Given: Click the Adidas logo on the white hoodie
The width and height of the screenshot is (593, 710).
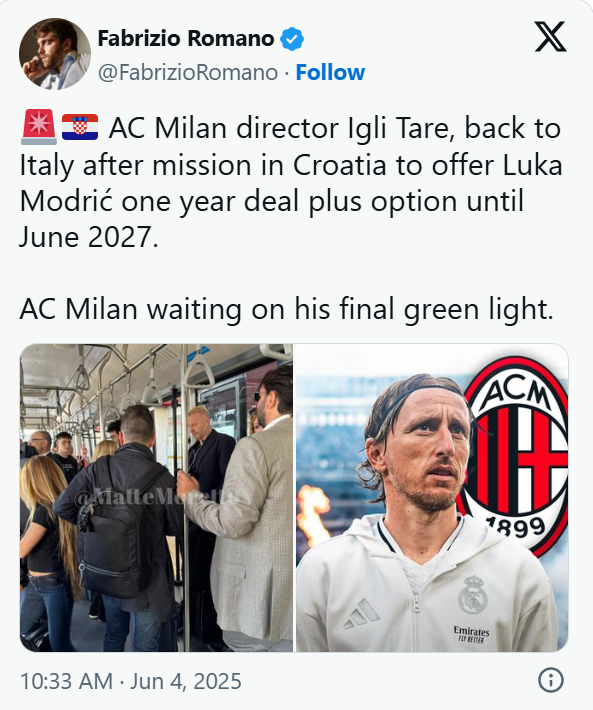Looking at the screenshot, I should click(x=361, y=615).
